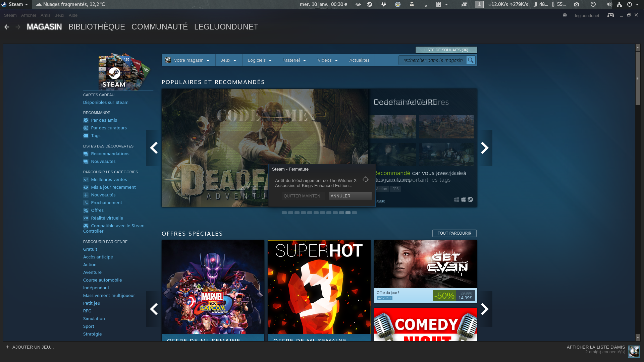Click the Meilleures ventes chart icon
Image resolution: width=644 pixels, height=362 pixels.
86,180
